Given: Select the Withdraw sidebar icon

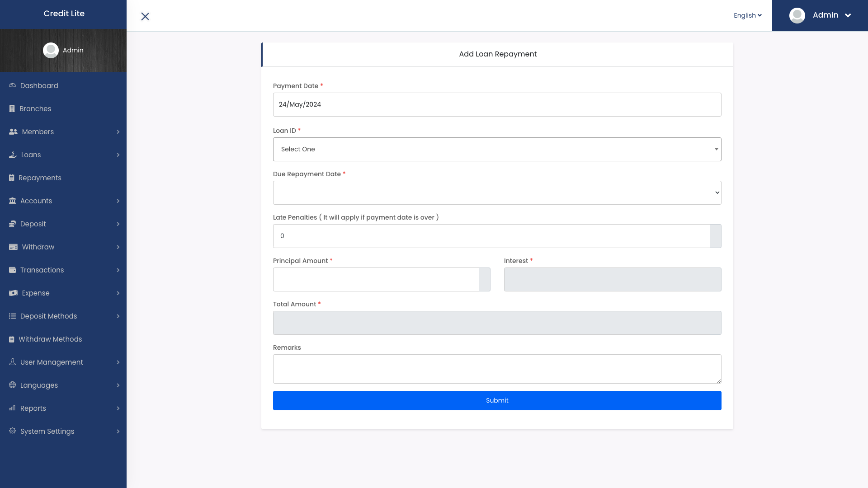Looking at the screenshot, I should point(12,247).
